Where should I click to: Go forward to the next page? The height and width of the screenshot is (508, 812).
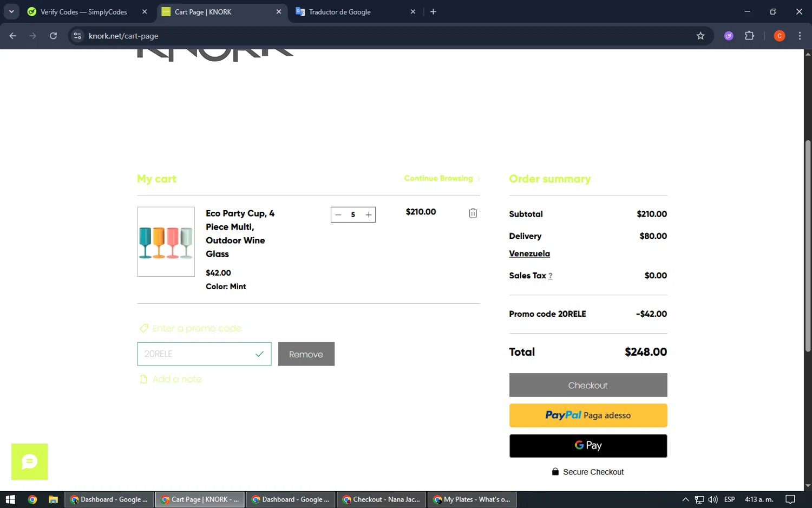pos(33,36)
